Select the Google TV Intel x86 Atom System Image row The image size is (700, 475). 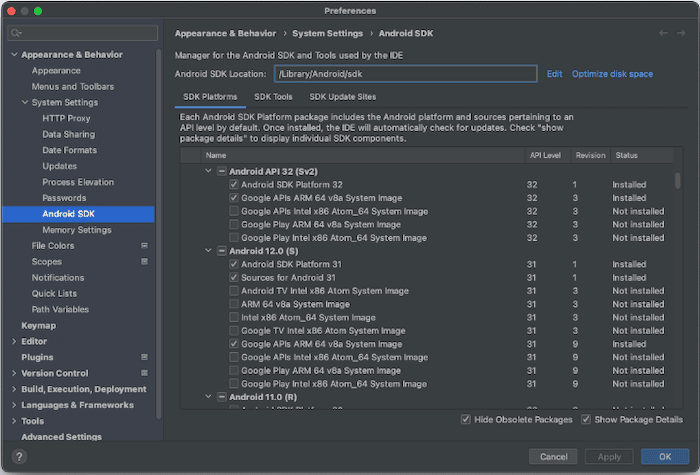[x=428, y=331]
